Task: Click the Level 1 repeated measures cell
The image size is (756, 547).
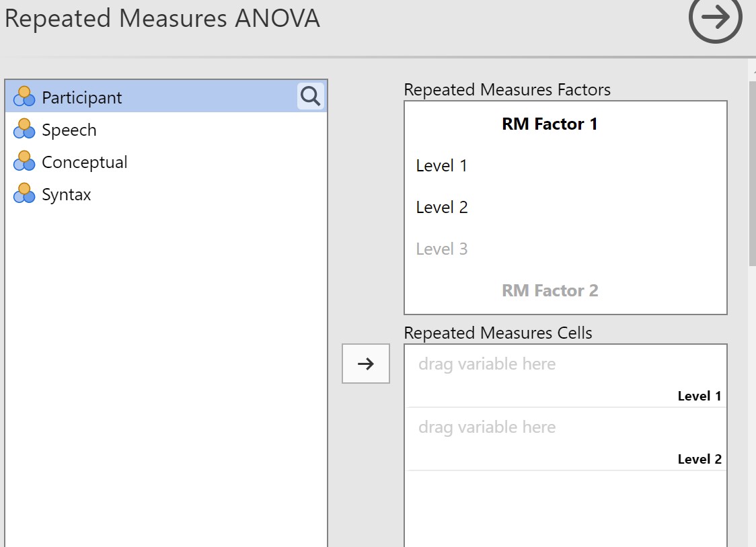Action: coord(566,376)
